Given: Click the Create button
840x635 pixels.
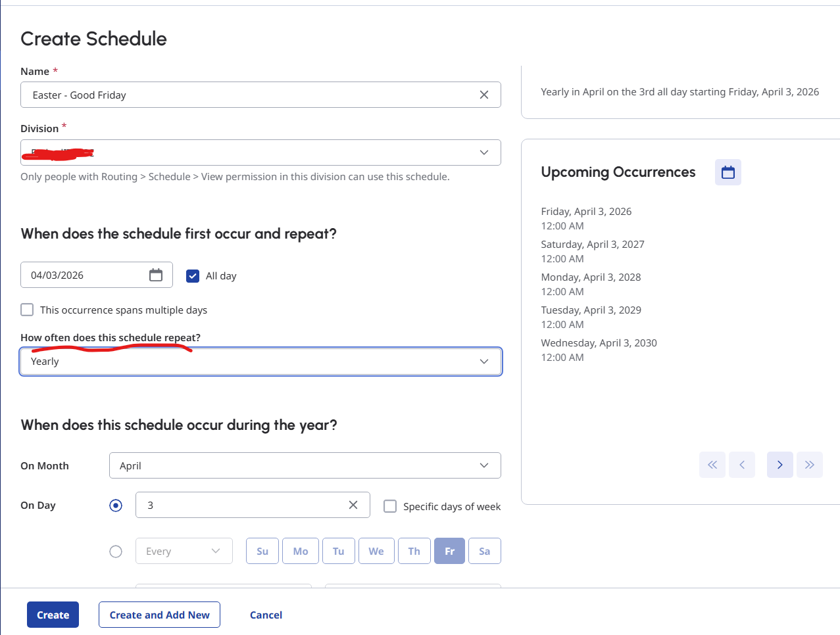Looking at the screenshot, I should [53, 615].
